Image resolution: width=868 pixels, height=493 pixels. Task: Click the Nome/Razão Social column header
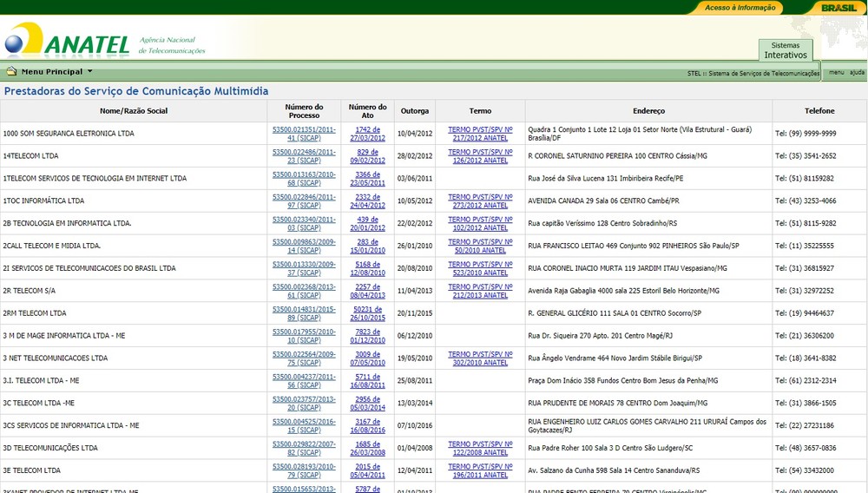coord(134,111)
